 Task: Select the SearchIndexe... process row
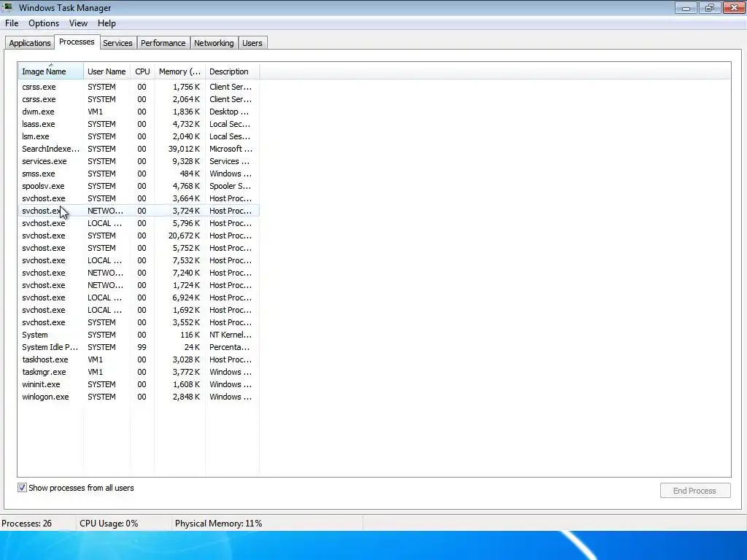click(139, 149)
